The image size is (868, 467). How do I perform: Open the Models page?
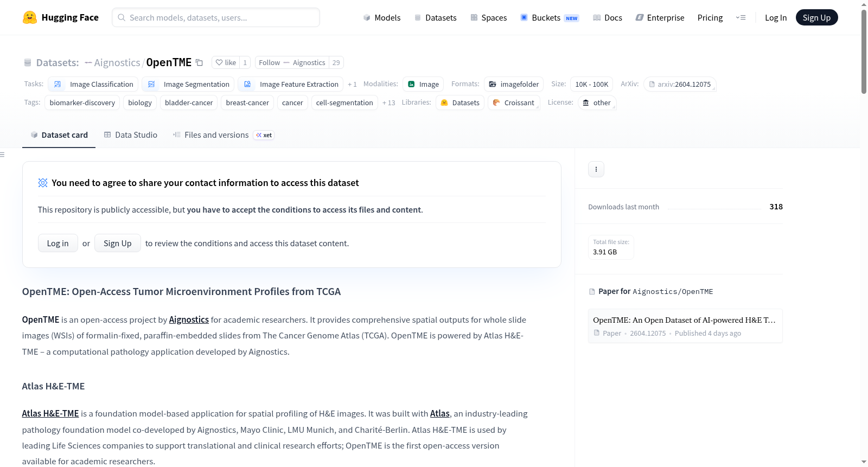pyautogui.click(x=382, y=17)
